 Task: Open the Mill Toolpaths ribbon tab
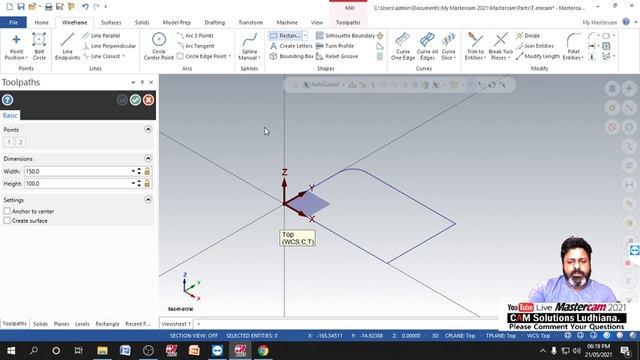pyautogui.click(x=348, y=22)
